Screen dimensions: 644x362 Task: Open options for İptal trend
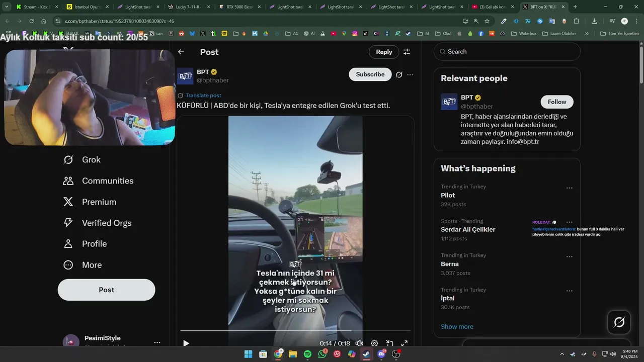570,291
